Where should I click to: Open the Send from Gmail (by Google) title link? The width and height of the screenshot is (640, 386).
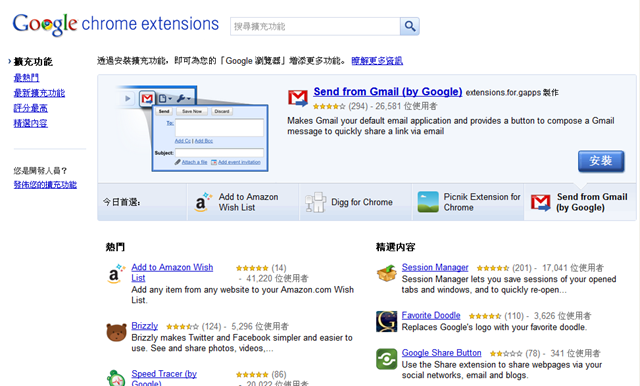point(388,92)
